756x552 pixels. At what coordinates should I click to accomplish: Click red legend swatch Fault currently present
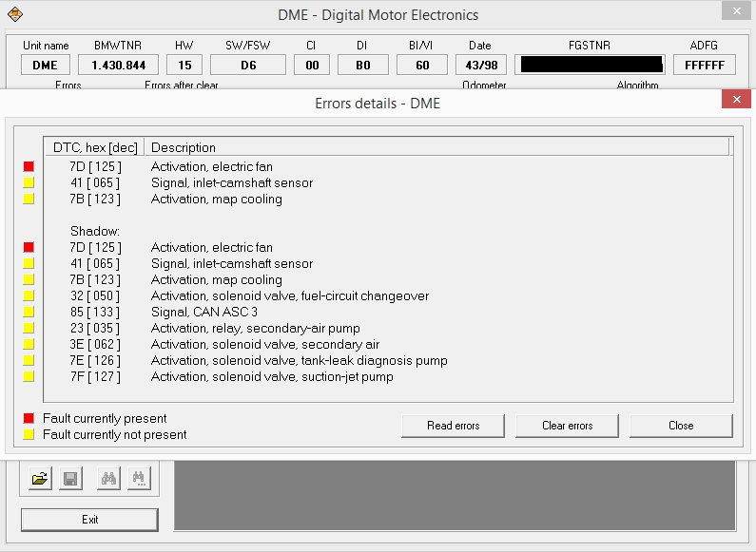click(29, 418)
